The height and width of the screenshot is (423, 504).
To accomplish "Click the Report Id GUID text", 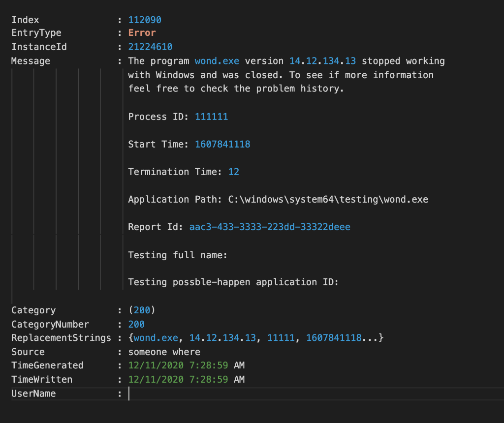I will click(270, 227).
